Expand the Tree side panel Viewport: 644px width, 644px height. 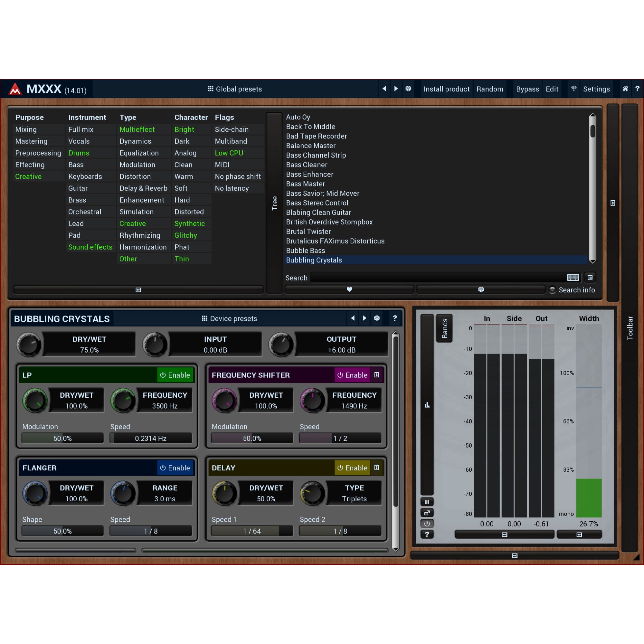[274, 203]
